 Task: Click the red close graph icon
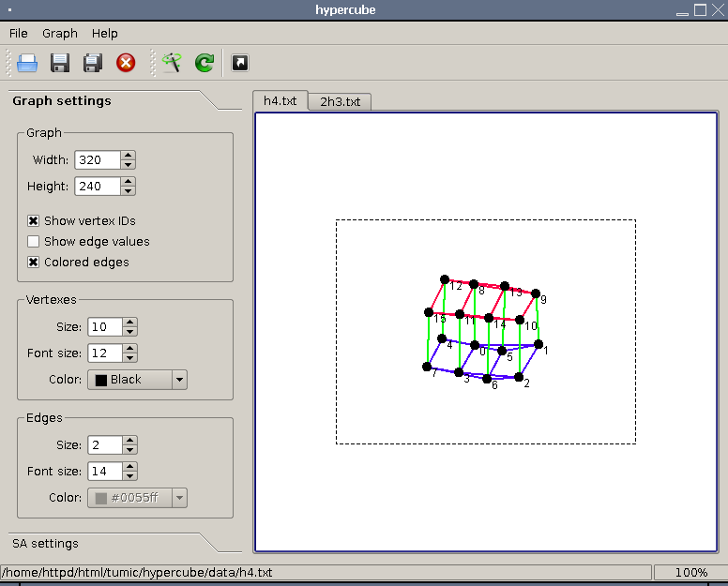126,63
